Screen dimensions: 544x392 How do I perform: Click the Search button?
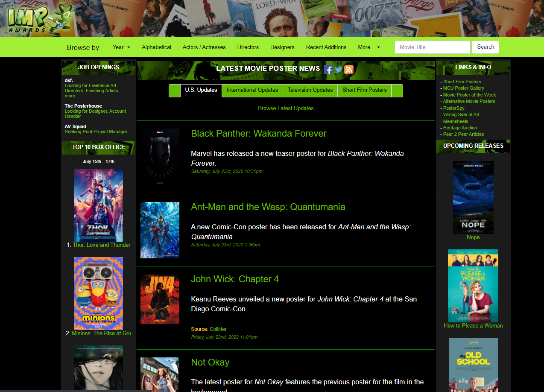(486, 47)
